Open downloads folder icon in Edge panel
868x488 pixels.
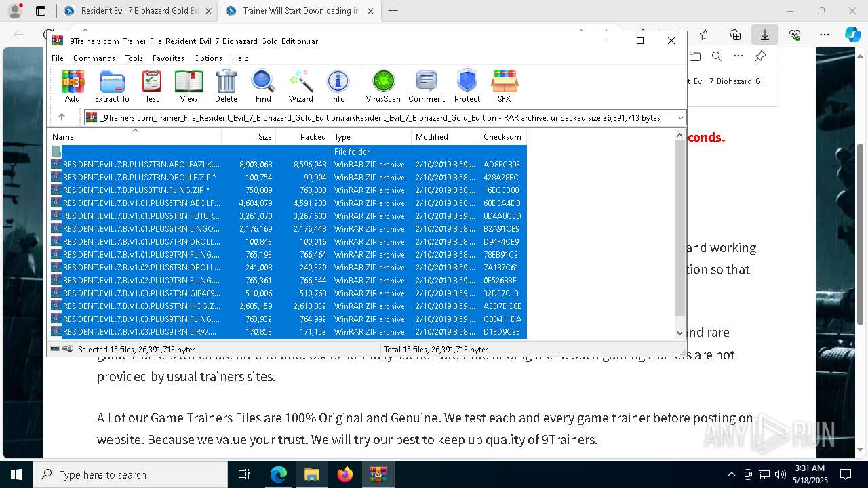point(694,56)
